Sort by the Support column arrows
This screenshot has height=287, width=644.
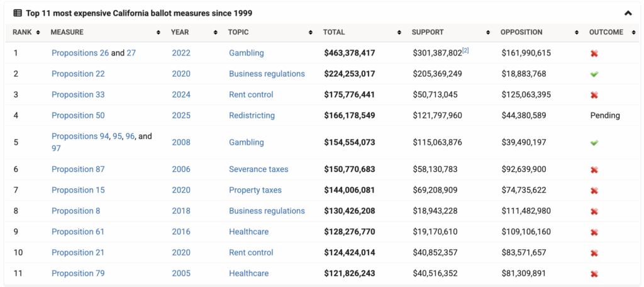point(488,32)
